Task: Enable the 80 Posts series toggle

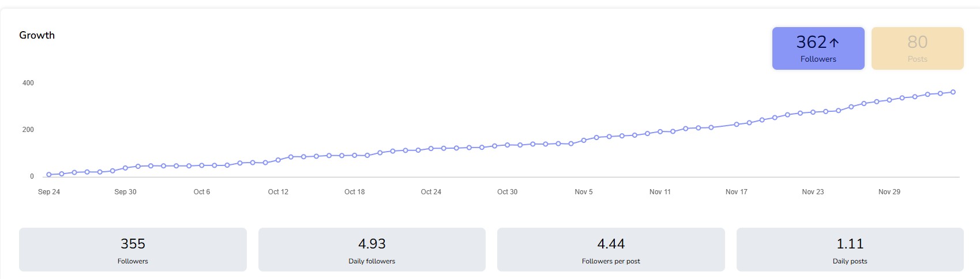Action: [x=917, y=48]
